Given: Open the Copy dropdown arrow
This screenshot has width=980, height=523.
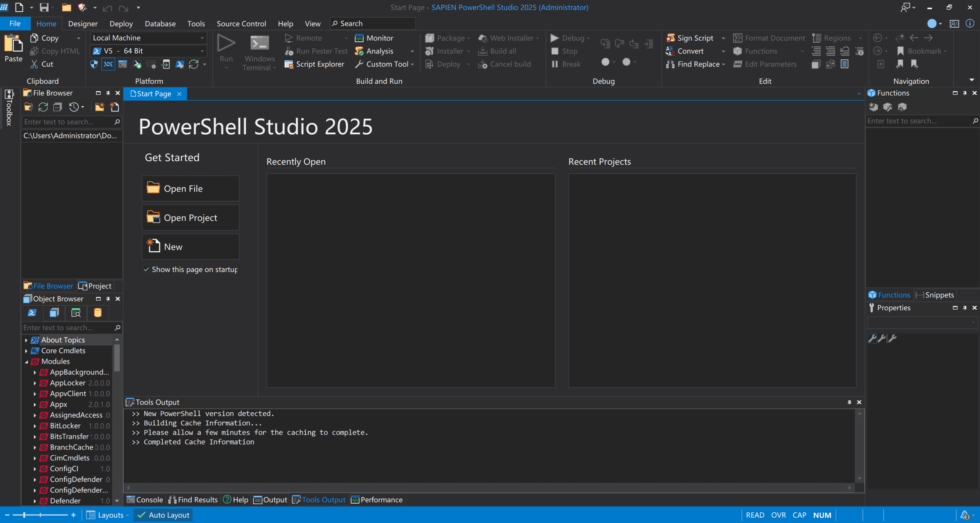Looking at the screenshot, I should click(78, 38).
